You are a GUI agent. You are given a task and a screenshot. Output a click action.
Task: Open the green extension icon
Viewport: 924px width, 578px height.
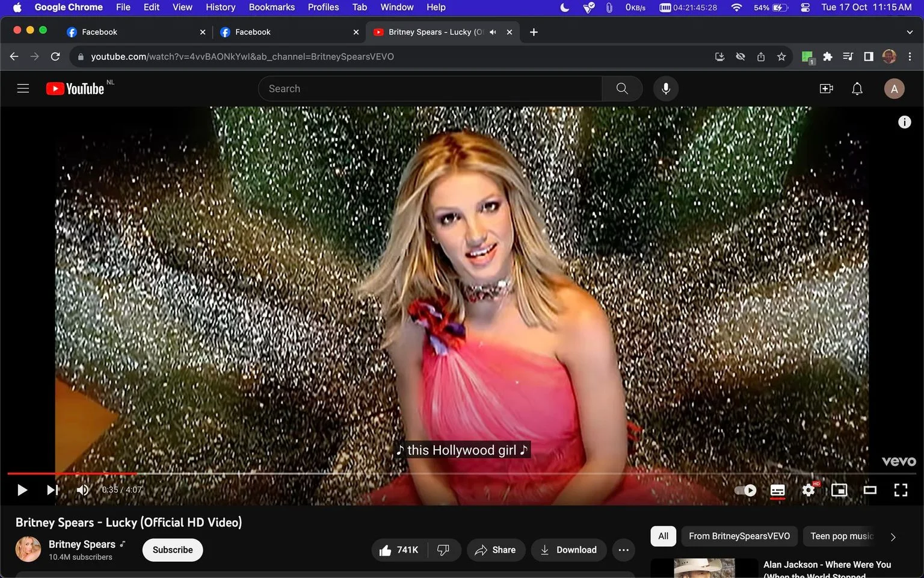[x=808, y=57]
